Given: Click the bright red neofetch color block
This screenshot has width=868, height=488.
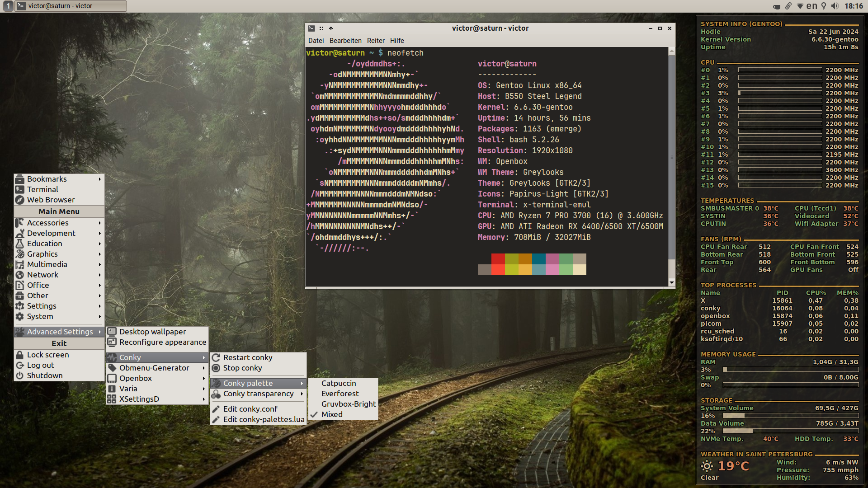Looking at the screenshot, I should click(498, 270).
